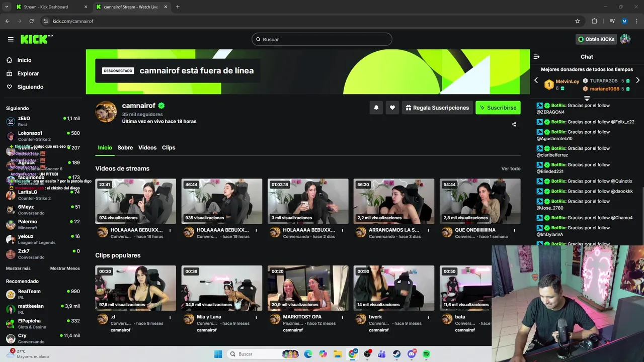Open options menu for MARKITOS? OPA clip

click(342, 317)
